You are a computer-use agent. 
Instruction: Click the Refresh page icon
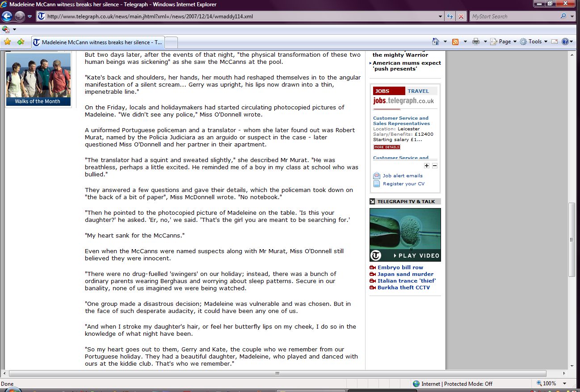(x=450, y=17)
